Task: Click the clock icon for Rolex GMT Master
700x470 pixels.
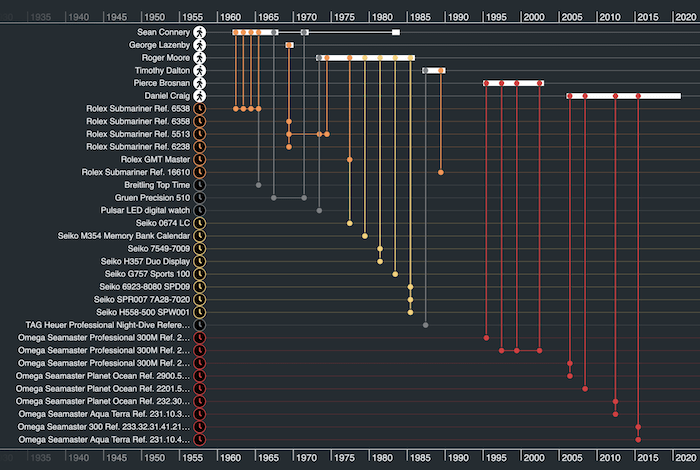Action: coord(200,159)
